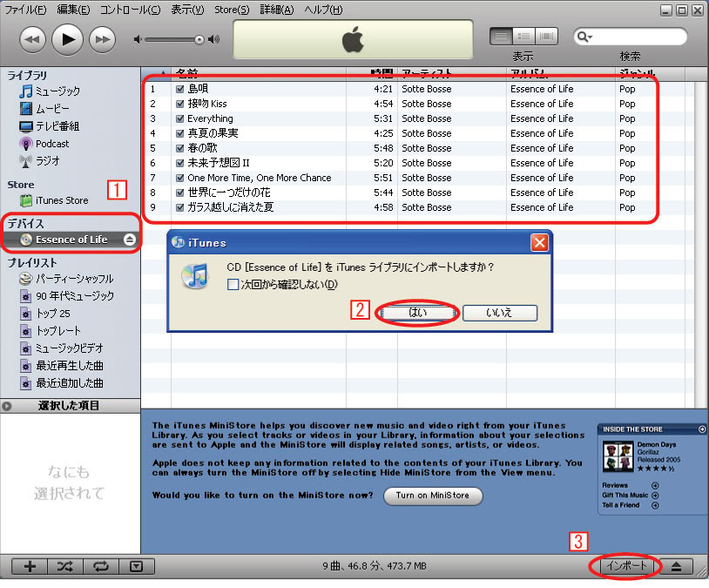The width and height of the screenshot is (709, 588).
Task: Open テレビ番組 library in sidebar
Action: [50, 126]
